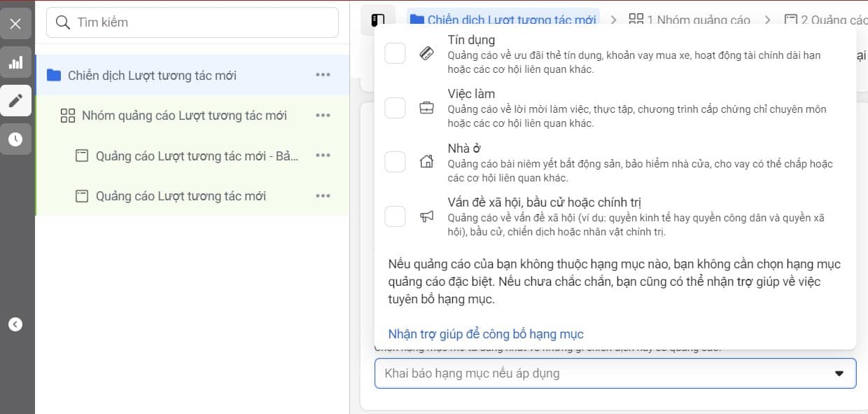Collapse the sidebar with the round arrow icon

[15, 324]
